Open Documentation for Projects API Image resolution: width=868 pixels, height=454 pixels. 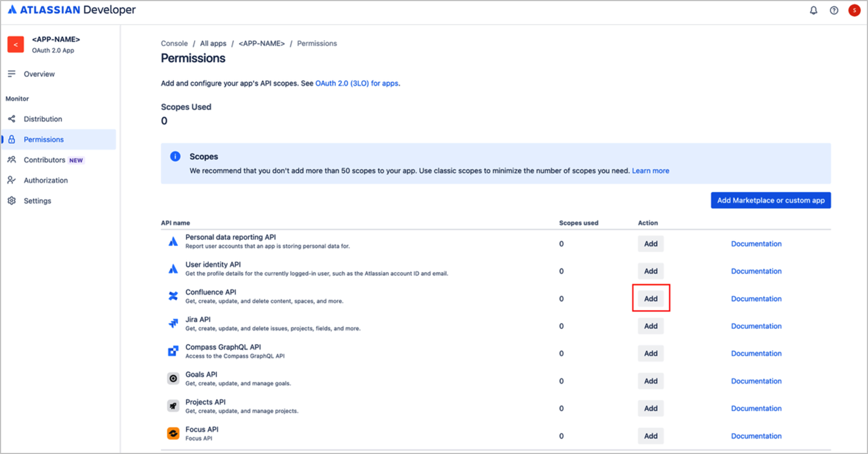pos(756,408)
